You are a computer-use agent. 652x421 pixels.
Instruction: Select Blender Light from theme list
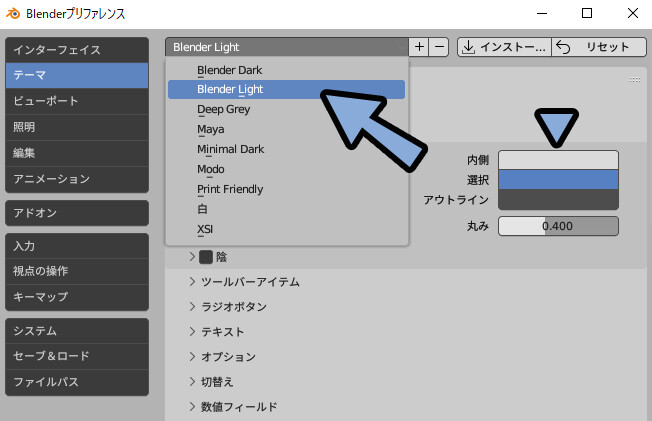[x=286, y=89]
